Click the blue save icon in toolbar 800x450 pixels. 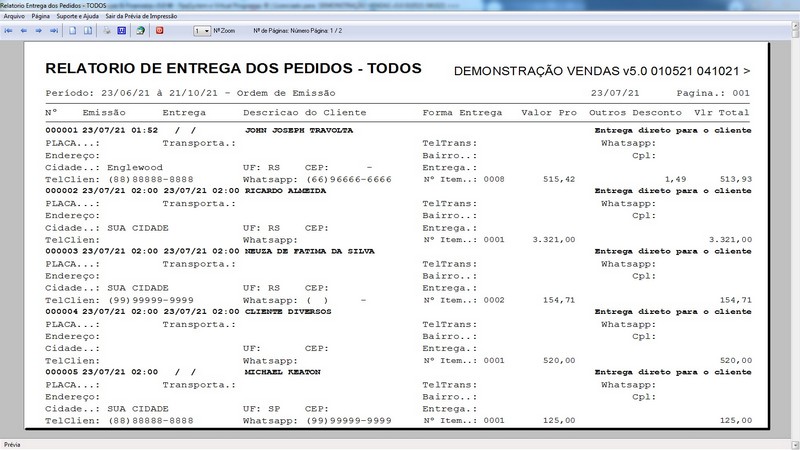click(x=121, y=31)
